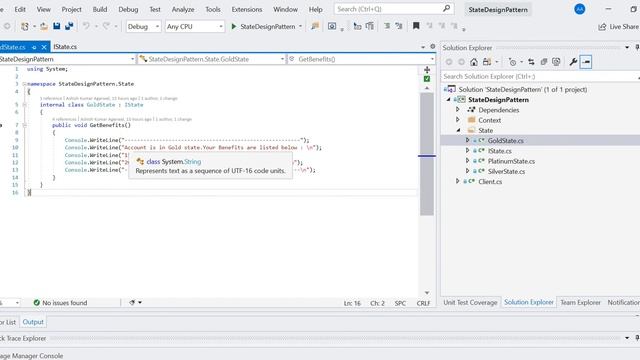This screenshot has height=360, width=640.
Task: Click Switch Views icon in Solution Explorer
Action: (x=487, y=62)
